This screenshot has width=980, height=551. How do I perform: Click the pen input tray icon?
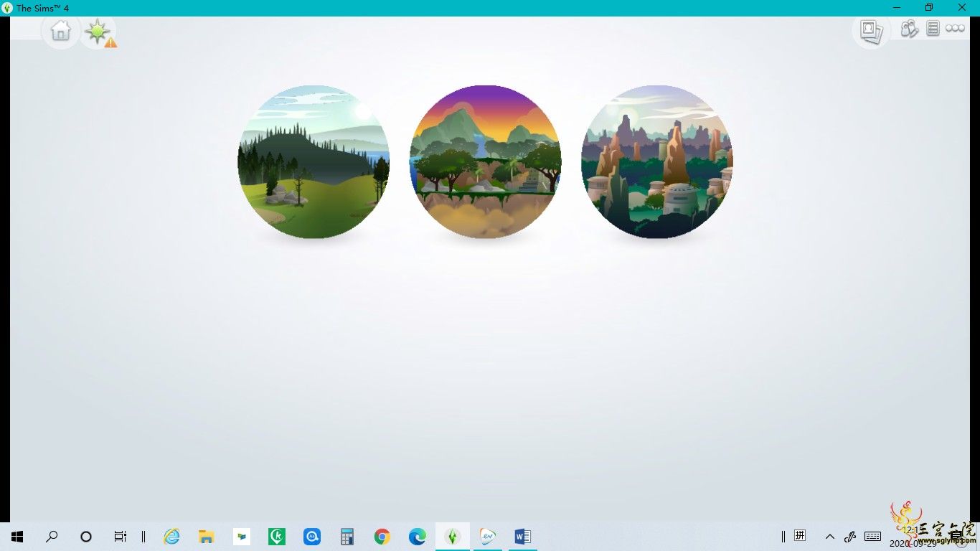[x=851, y=536]
